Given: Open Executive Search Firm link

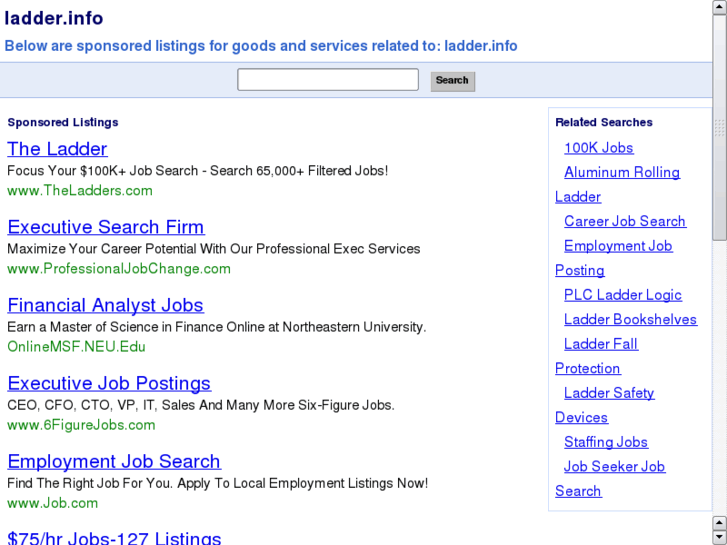Looking at the screenshot, I should pos(106,227).
